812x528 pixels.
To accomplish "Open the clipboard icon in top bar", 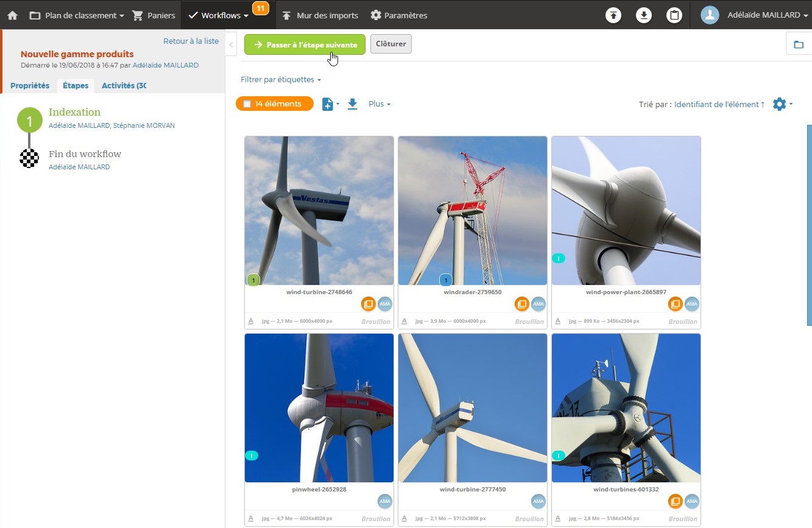I will 674,15.
